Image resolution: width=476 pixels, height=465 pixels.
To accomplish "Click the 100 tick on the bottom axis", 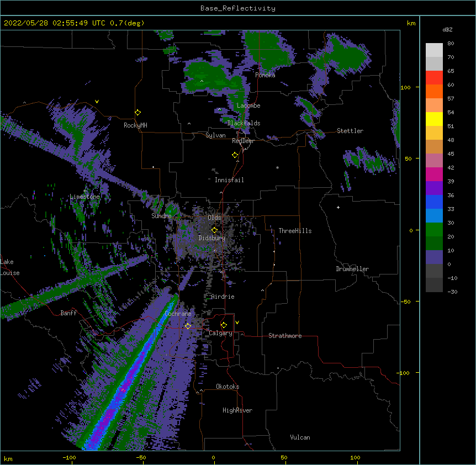I will click(355, 458).
